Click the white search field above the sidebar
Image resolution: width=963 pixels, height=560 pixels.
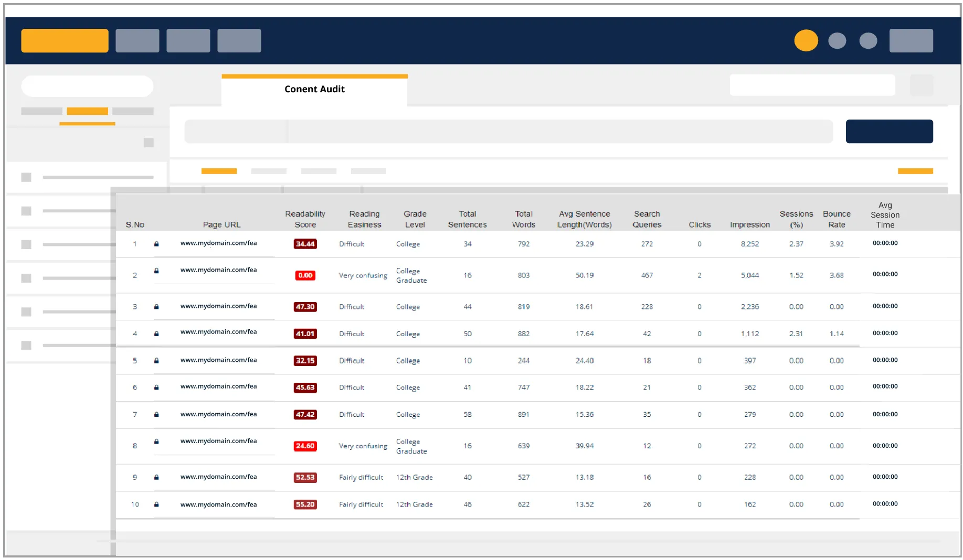coord(87,86)
